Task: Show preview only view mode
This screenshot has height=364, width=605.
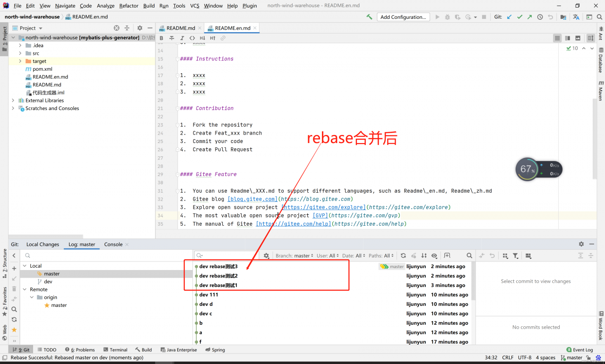Action: (x=578, y=38)
